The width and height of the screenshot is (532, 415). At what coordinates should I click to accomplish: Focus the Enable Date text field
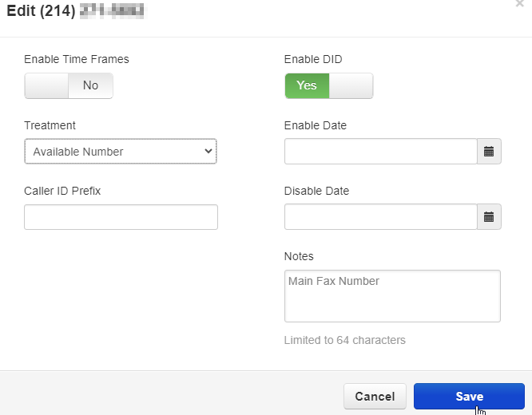tap(380, 152)
